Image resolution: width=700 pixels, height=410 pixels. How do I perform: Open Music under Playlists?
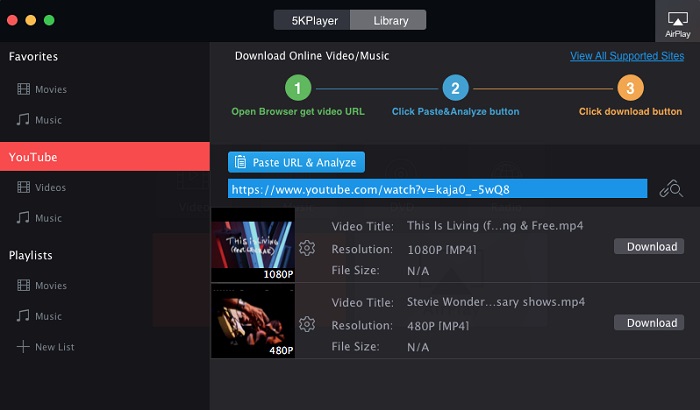point(48,316)
